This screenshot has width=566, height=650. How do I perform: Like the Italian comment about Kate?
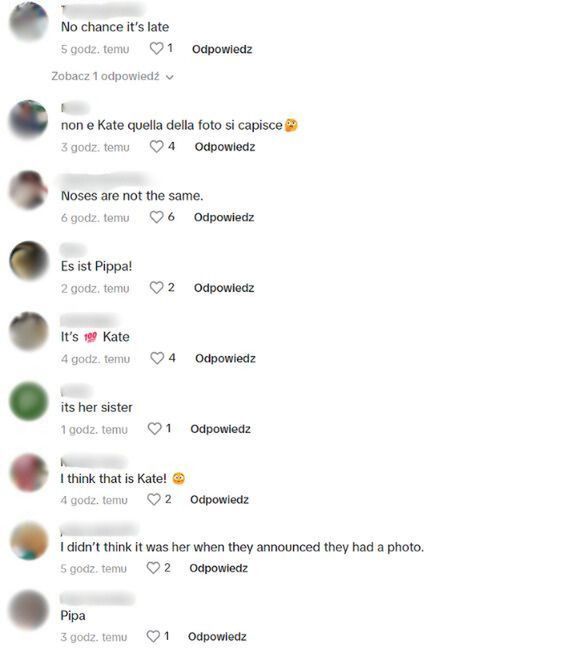(156, 146)
